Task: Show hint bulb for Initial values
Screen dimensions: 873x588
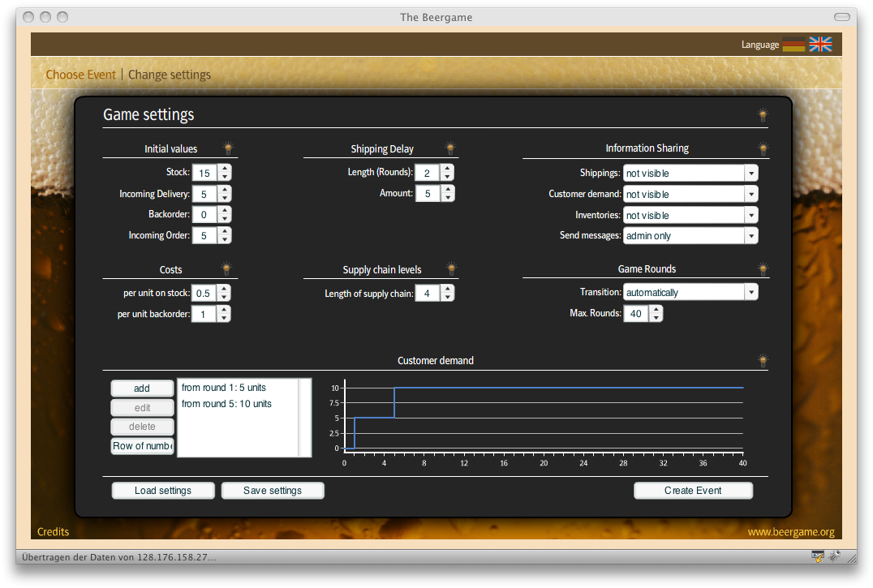Action: [228, 148]
